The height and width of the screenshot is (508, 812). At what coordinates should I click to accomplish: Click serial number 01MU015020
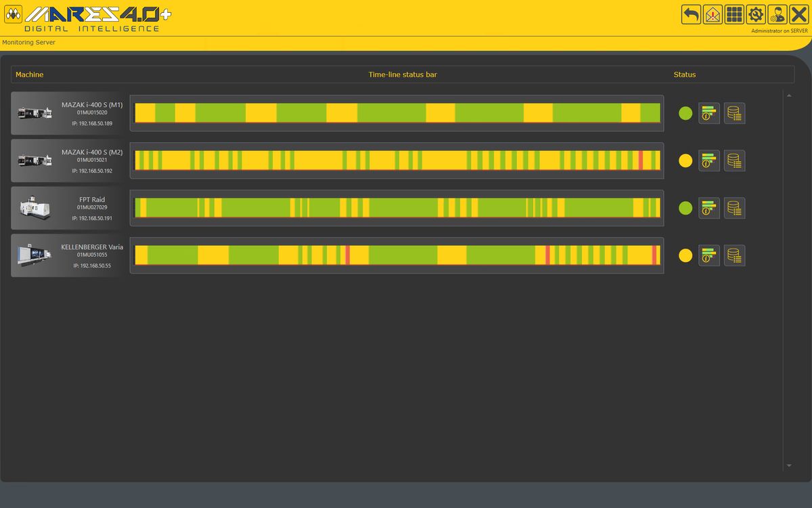pyautogui.click(x=92, y=113)
